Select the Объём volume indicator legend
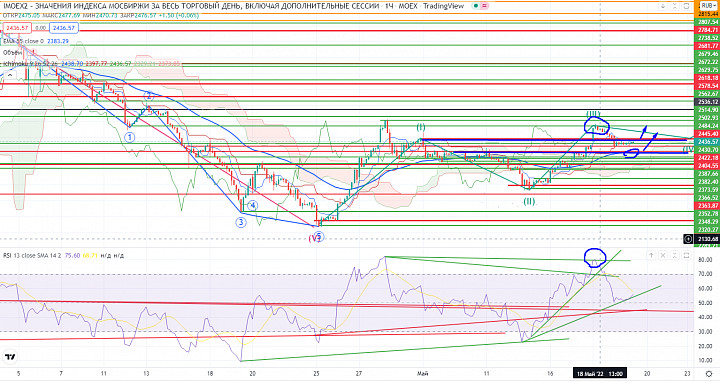 pos(13,52)
